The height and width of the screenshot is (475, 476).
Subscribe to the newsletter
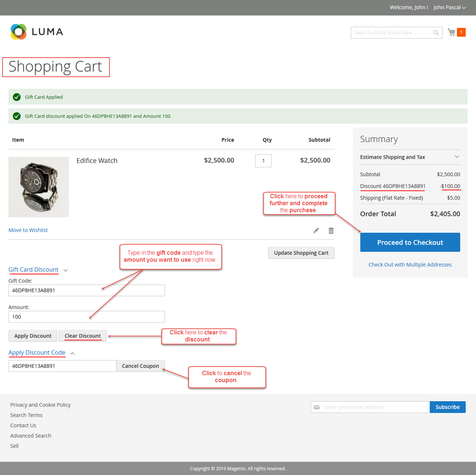click(447, 407)
